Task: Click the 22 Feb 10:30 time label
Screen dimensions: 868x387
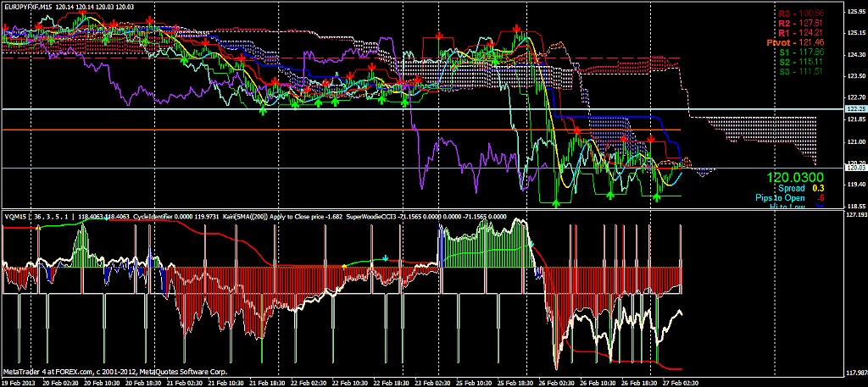Action: tap(350, 383)
